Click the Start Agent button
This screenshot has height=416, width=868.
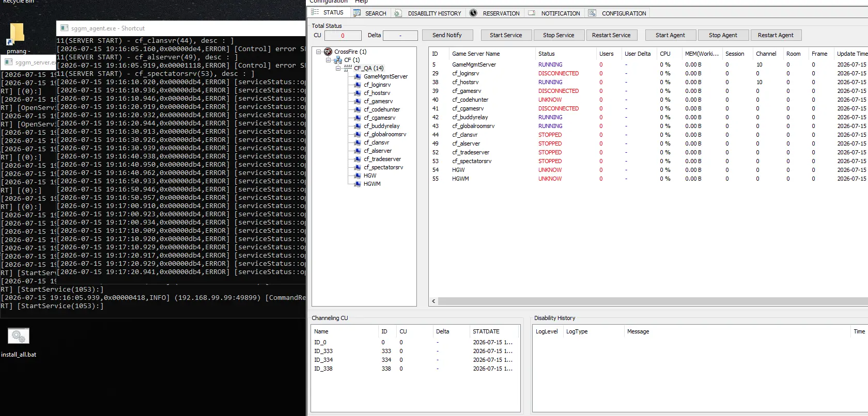click(x=670, y=35)
